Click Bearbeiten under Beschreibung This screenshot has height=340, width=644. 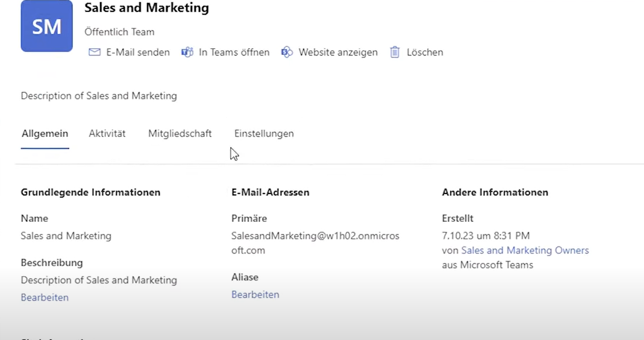[x=45, y=297]
